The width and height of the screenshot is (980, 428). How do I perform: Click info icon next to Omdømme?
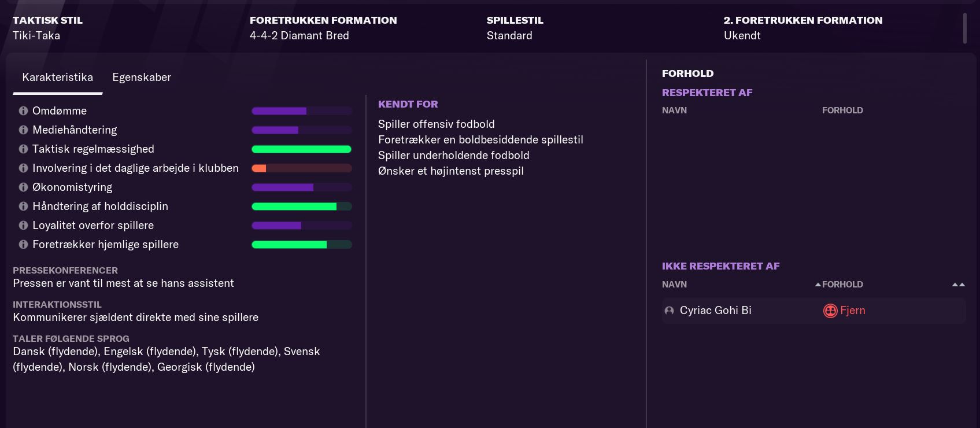pos(23,110)
